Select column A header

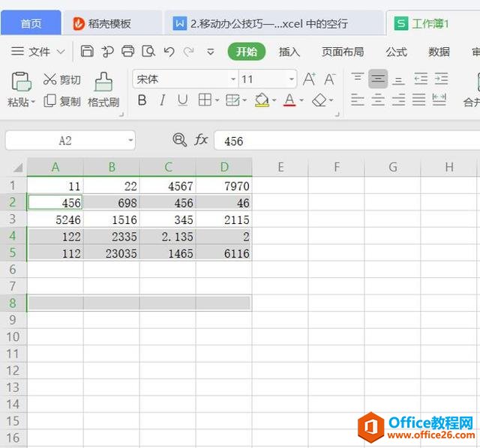click(x=55, y=167)
